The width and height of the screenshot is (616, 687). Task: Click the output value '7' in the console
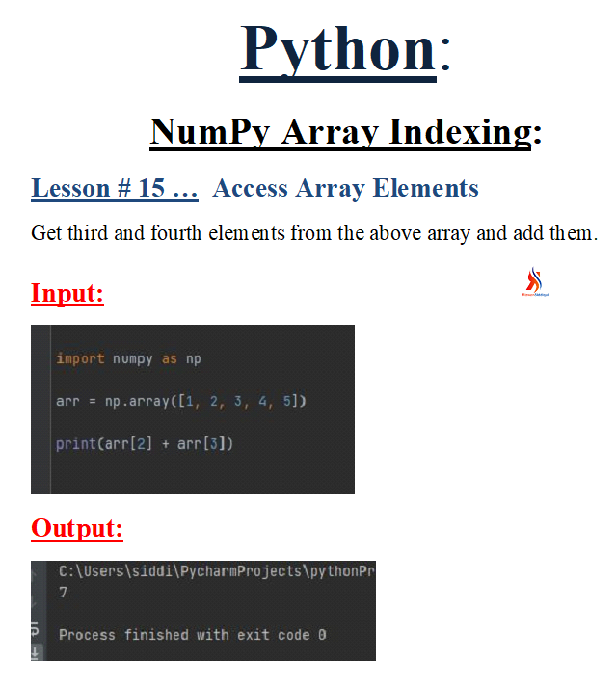pyautogui.click(x=63, y=593)
